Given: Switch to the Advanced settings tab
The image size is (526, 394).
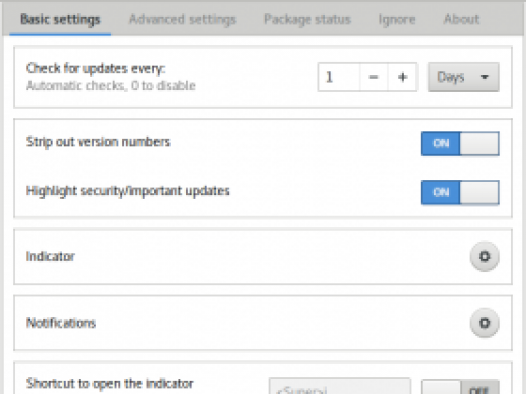Looking at the screenshot, I should coord(182,19).
